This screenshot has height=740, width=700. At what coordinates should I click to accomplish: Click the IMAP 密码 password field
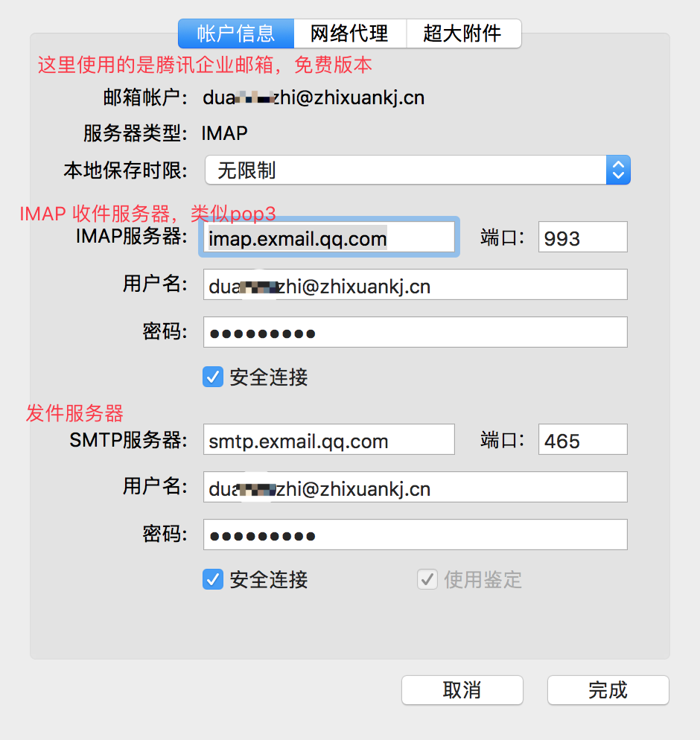415,332
